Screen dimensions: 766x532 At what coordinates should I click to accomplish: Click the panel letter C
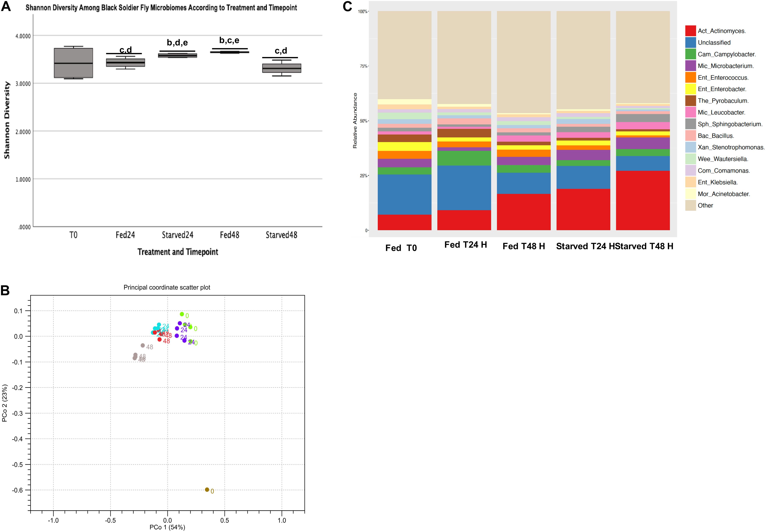coord(348,6)
